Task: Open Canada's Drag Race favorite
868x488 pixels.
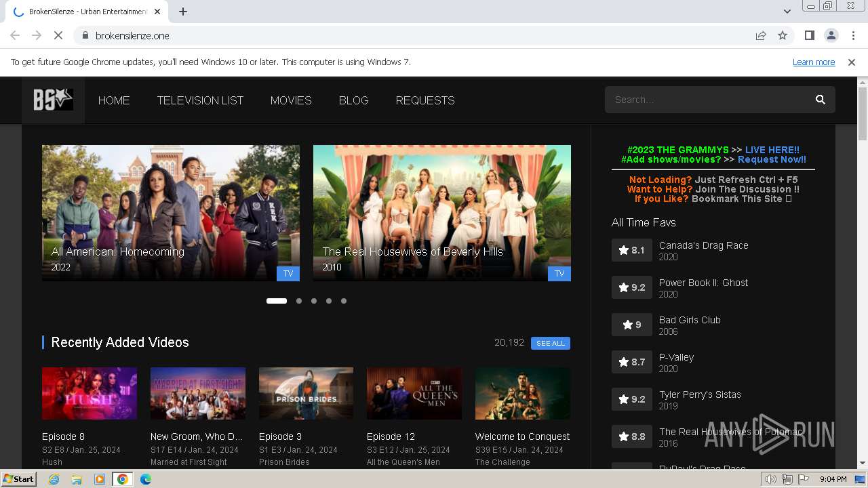Action: (x=704, y=245)
